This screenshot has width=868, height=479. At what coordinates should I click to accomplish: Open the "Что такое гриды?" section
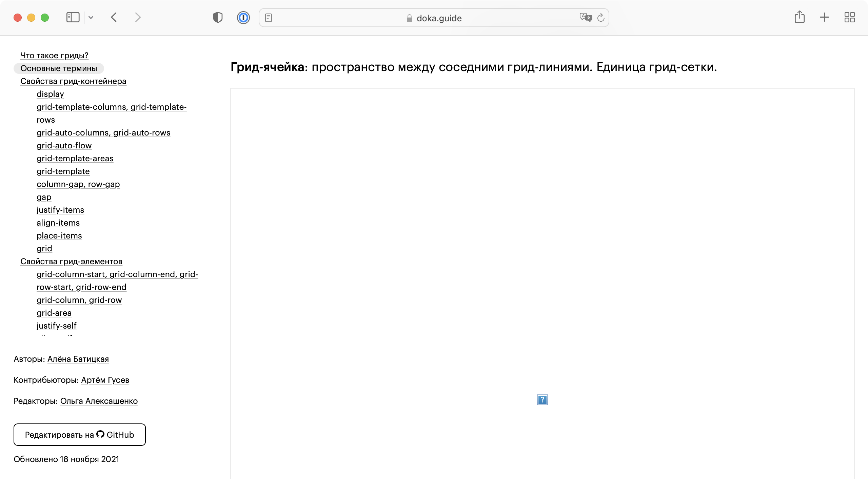pyautogui.click(x=54, y=55)
